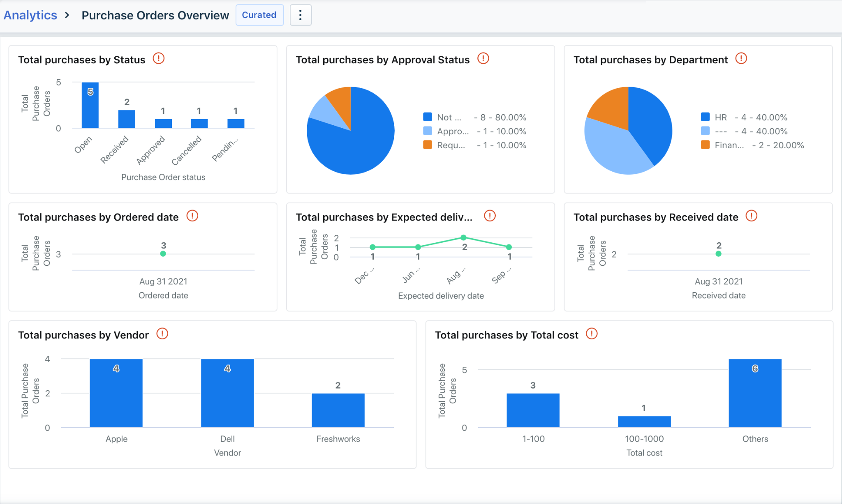The image size is (842, 504).
Task: Click alert icon next to Ordered date title
Action: click(192, 216)
